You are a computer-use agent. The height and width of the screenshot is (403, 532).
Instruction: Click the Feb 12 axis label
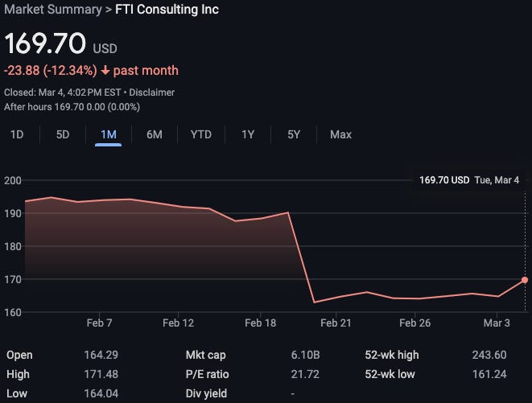tap(178, 323)
